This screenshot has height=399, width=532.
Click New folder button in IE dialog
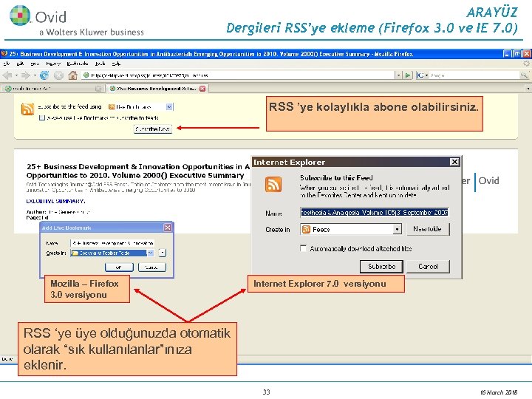(427, 229)
